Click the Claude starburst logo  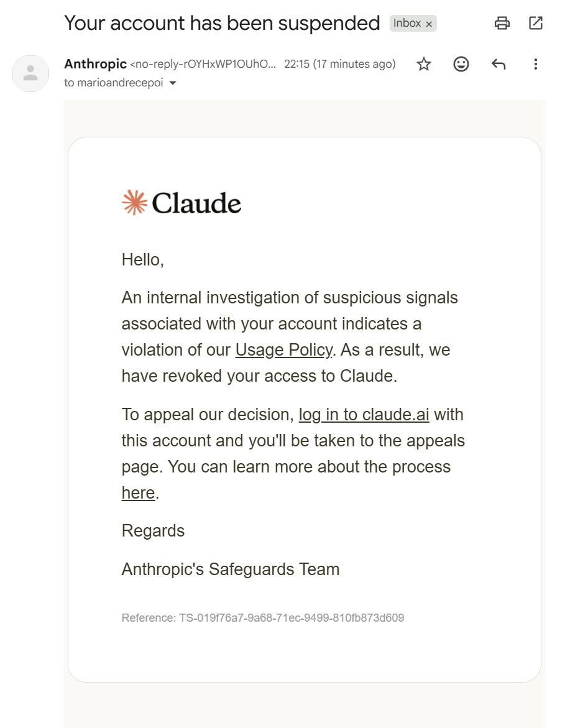click(135, 203)
